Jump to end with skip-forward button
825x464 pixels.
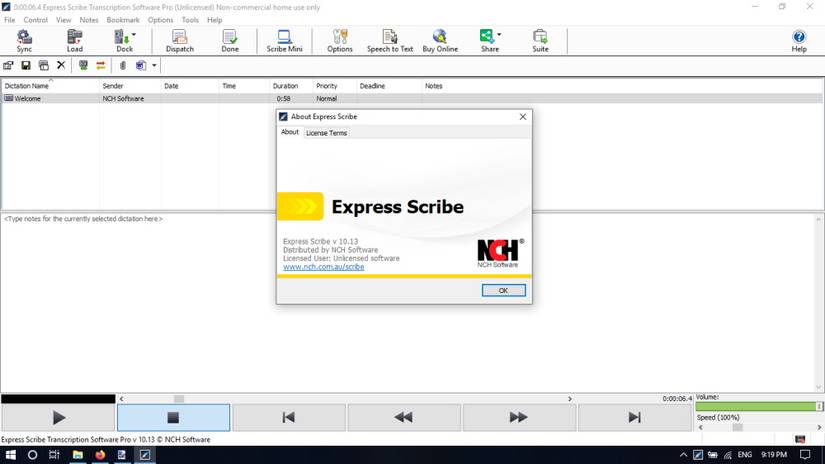(634, 418)
